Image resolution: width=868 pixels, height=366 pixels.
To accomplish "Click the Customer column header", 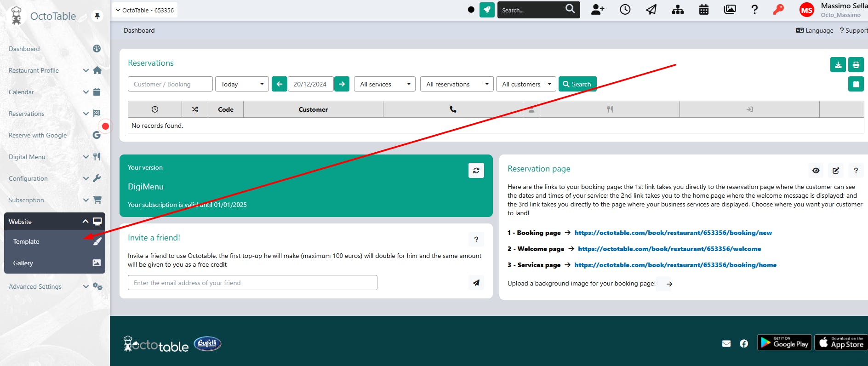I will (313, 109).
